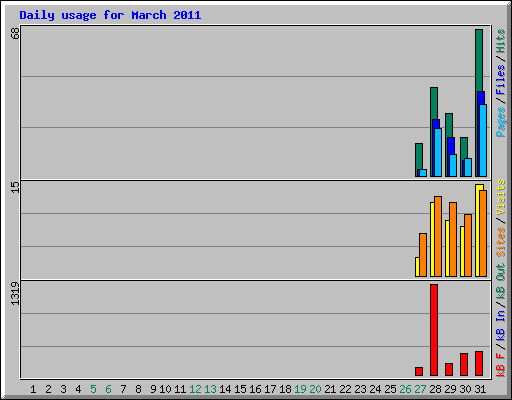
Task: Click the orange Sites bar for day 29
Action: point(453,239)
